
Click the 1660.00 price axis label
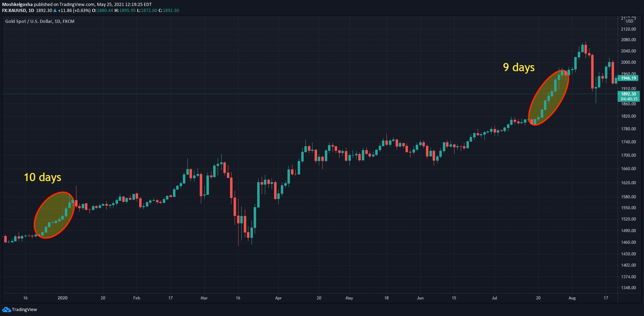click(628, 169)
